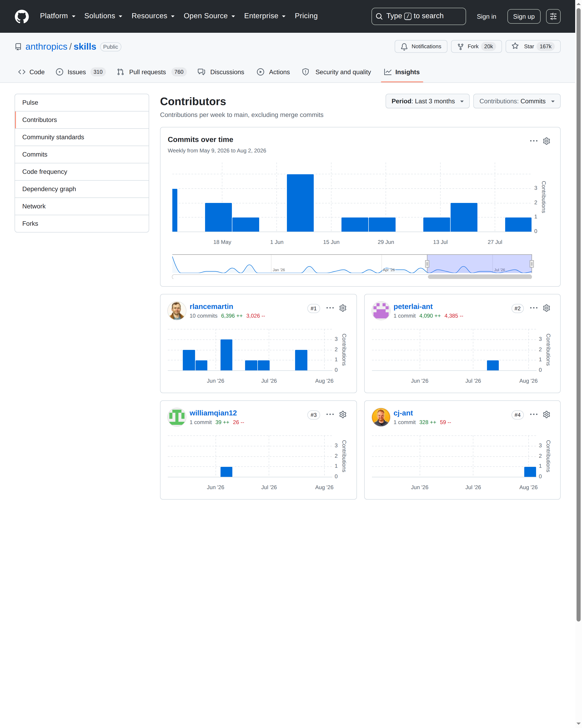Viewport: 582px width, 728px height.
Task: Click the GitHub logo icon
Action: tap(22, 16)
